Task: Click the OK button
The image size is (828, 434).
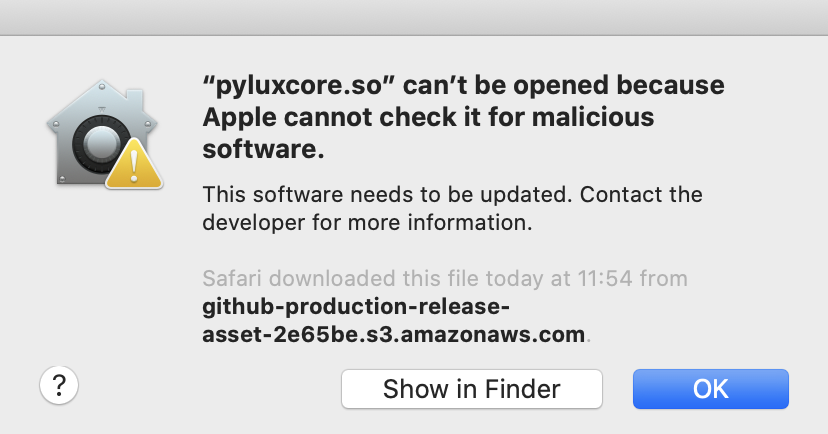Action: [x=710, y=389]
